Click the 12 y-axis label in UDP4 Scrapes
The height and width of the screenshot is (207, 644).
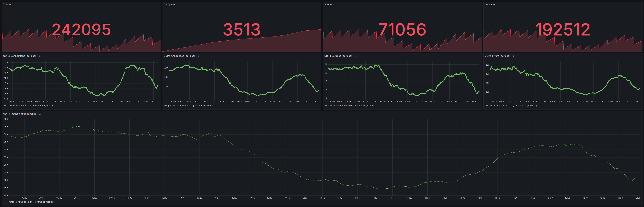(326, 65)
